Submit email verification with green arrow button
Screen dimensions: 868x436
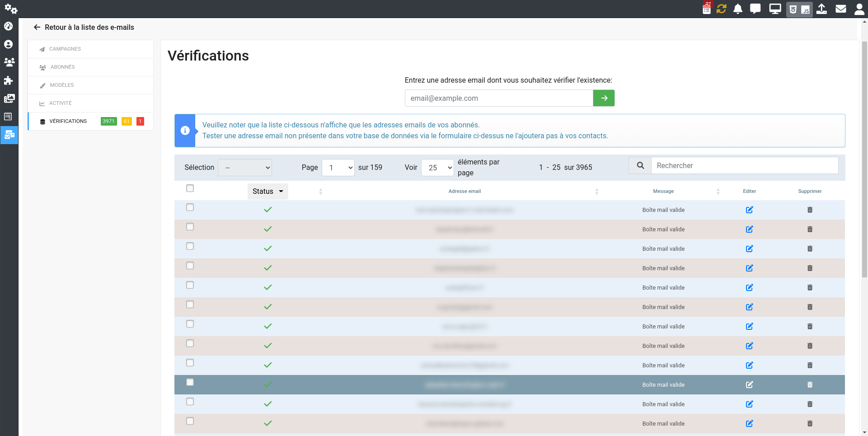coord(604,98)
